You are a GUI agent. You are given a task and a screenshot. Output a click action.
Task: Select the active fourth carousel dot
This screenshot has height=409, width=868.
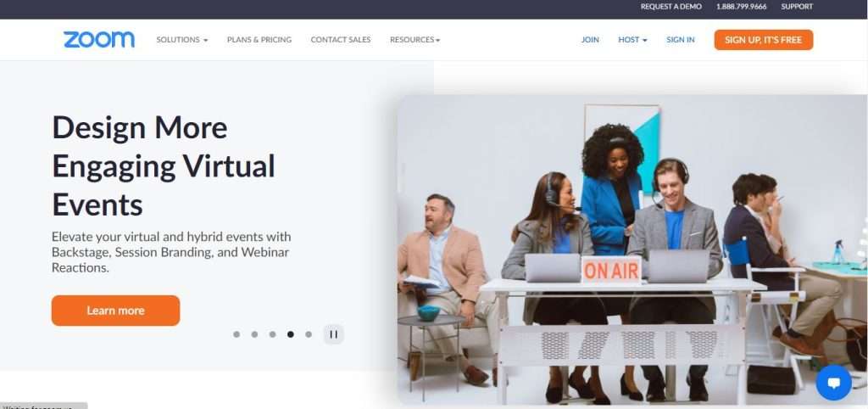(x=291, y=334)
